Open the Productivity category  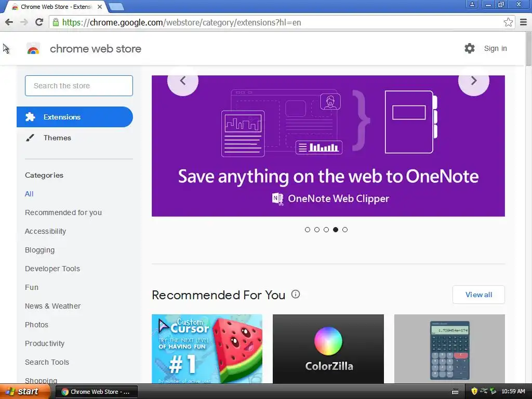pos(45,343)
